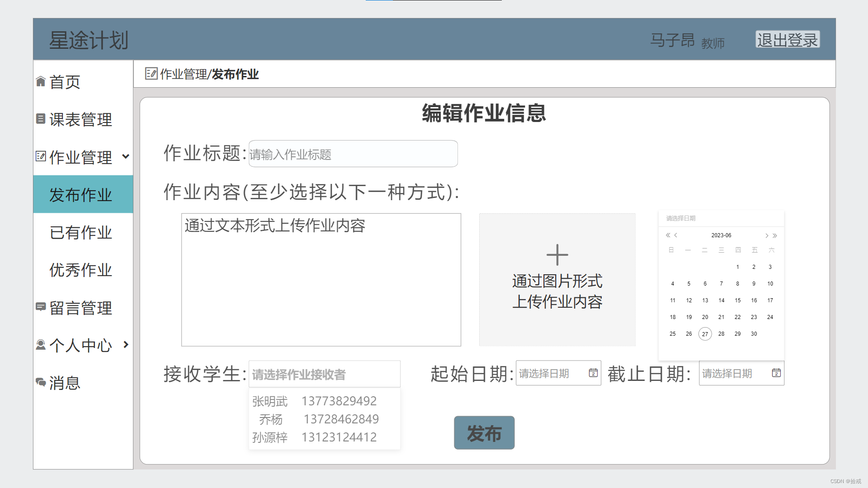
Task: Click the 个人中心 user avatar icon
Action: click(x=41, y=345)
